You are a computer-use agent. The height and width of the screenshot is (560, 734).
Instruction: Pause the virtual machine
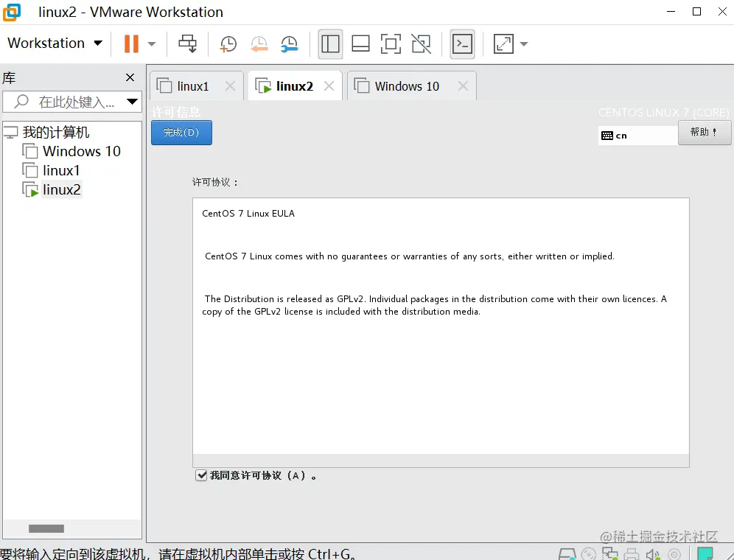coord(131,43)
